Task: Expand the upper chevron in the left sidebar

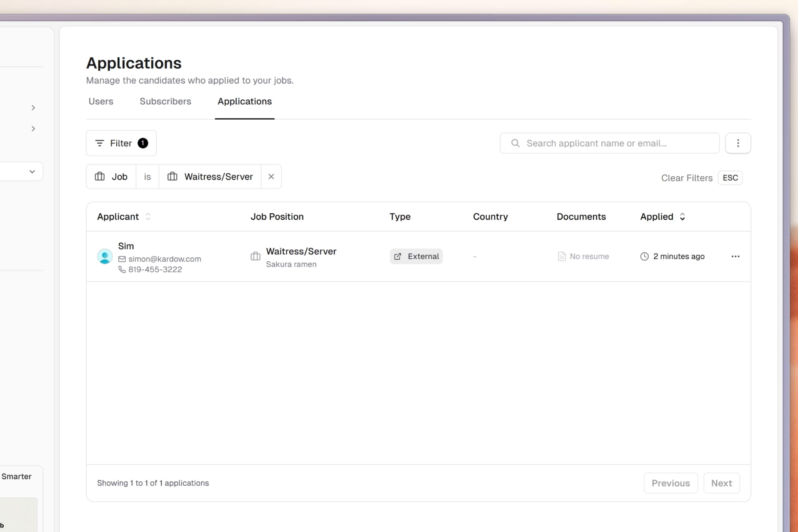Action: (x=33, y=108)
